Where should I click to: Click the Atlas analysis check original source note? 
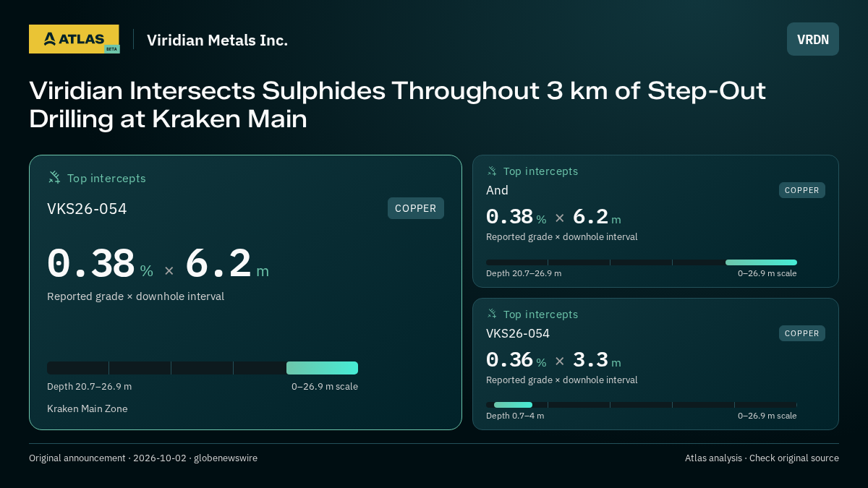tap(762, 458)
